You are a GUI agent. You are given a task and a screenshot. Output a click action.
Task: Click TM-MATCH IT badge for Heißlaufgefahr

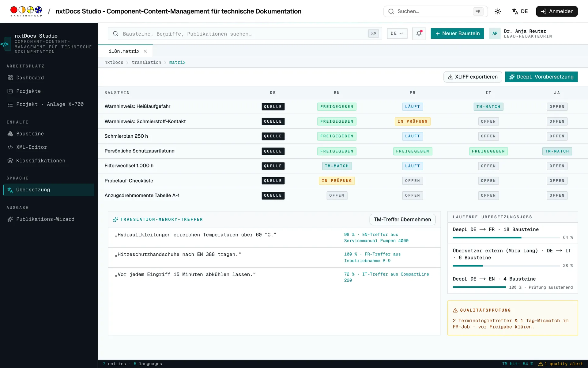pyautogui.click(x=488, y=107)
